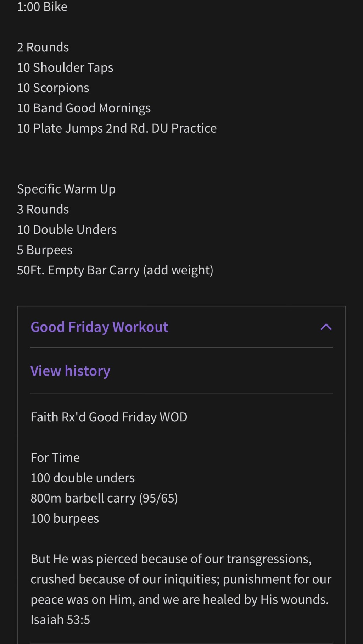The height and width of the screenshot is (644, 363).
Task: Select the 50Ft. Empty Bar Carry line
Action: (115, 270)
